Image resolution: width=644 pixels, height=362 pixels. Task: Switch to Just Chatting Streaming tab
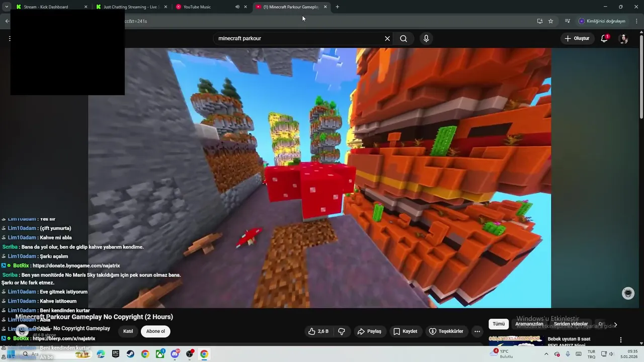point(130,7)
